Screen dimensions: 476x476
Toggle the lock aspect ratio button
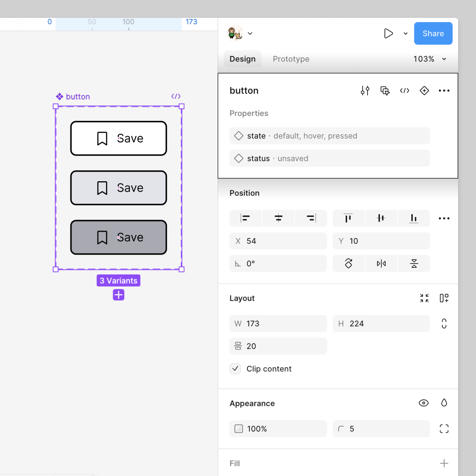(444, 323)
